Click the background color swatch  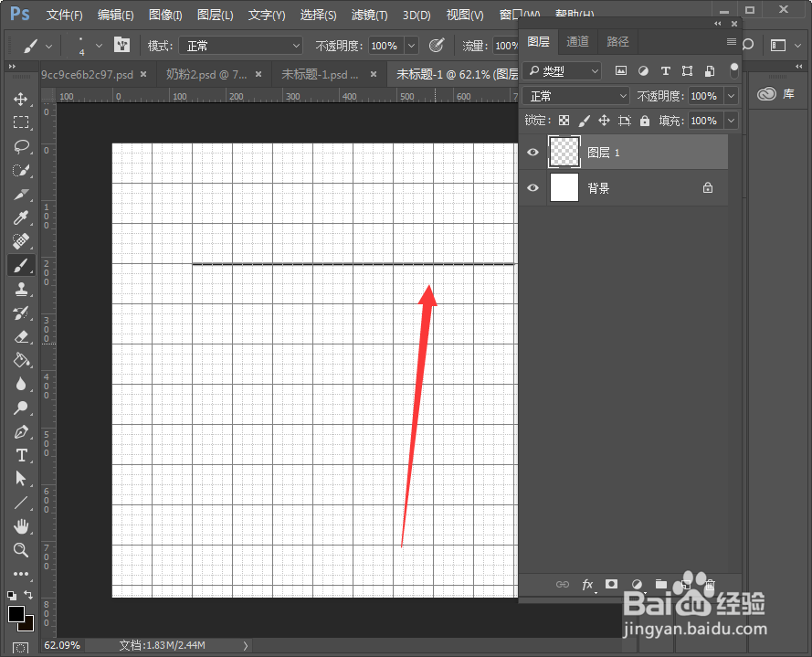(28, 624)
